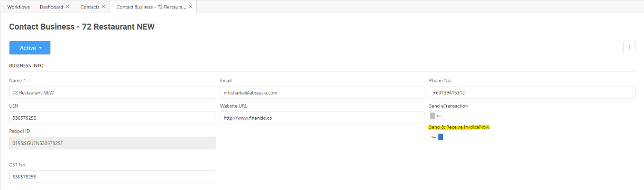Click the Name input field

(x=113, y=92)
